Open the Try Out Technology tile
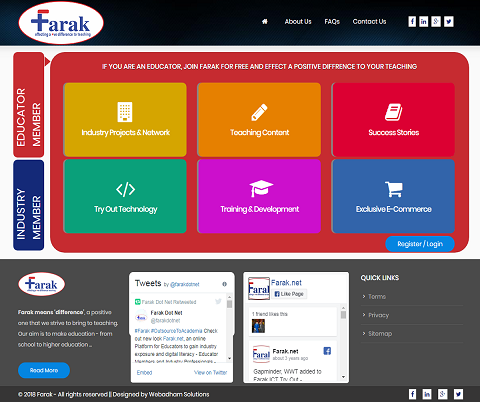 click(x=125, y=196)
